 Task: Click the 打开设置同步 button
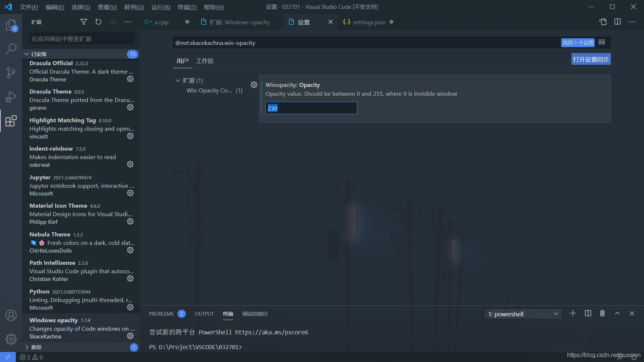point(591,59)
